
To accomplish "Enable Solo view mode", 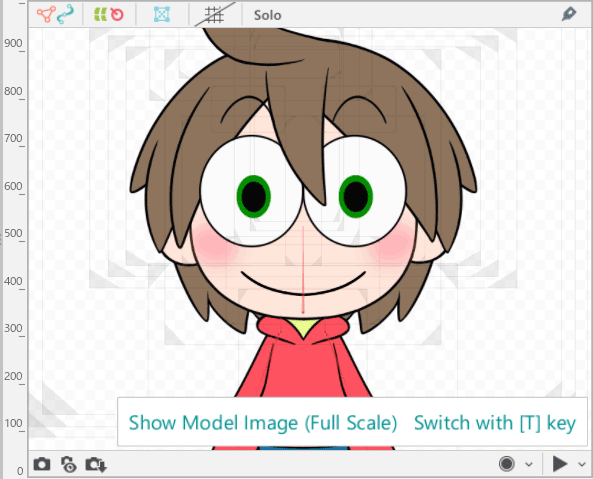I will 267,15.
